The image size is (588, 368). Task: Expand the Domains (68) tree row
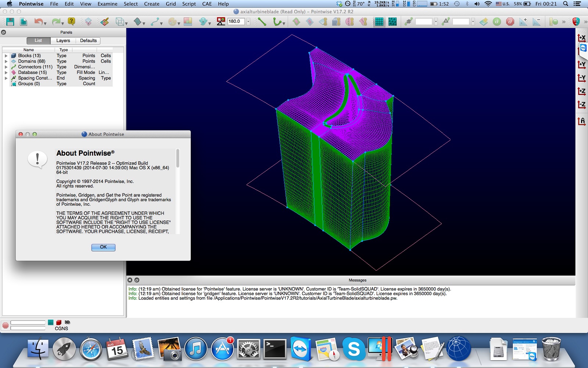pyautogui.click(x=6, y=61)
